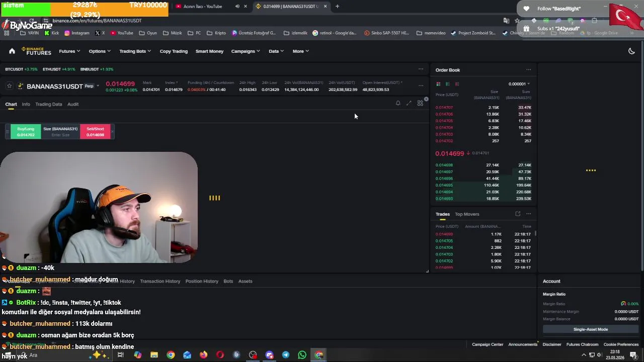Screen dimensions: 644x362
Task: Show asks only order book view
Action: tap(457, 84)
